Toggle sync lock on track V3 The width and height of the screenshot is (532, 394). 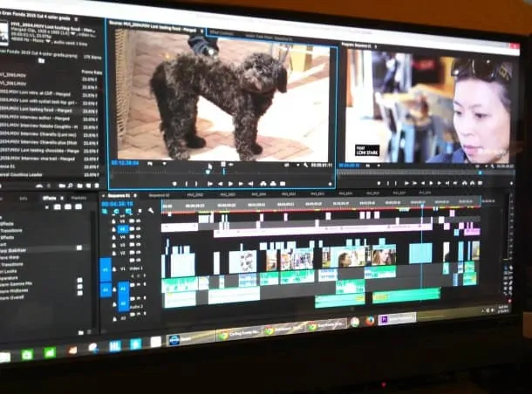pos(132,245)
